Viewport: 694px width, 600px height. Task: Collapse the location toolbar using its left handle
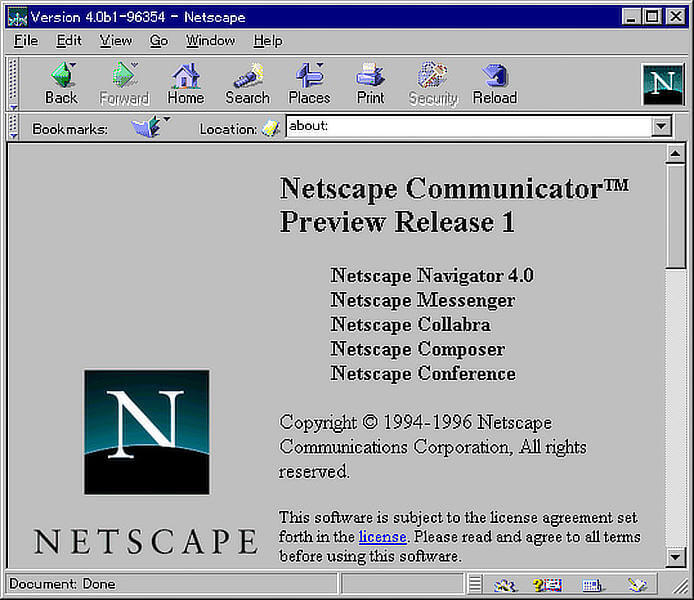pyautogui.click(x=13, y=127)
